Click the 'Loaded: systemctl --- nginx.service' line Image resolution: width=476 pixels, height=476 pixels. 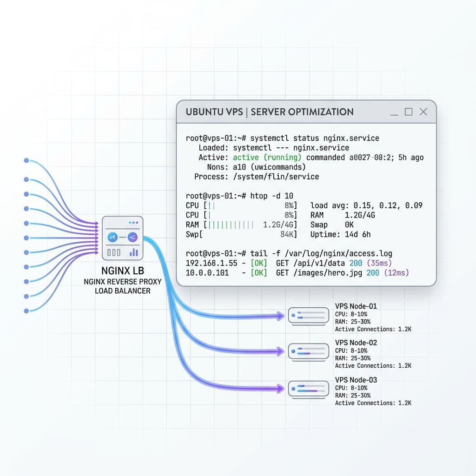274,148
